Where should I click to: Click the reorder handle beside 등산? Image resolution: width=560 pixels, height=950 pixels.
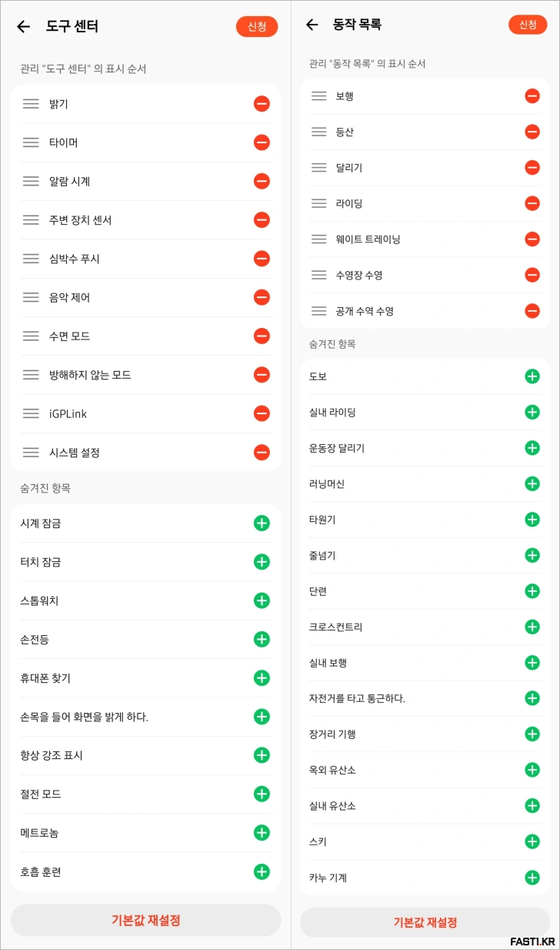319,132
